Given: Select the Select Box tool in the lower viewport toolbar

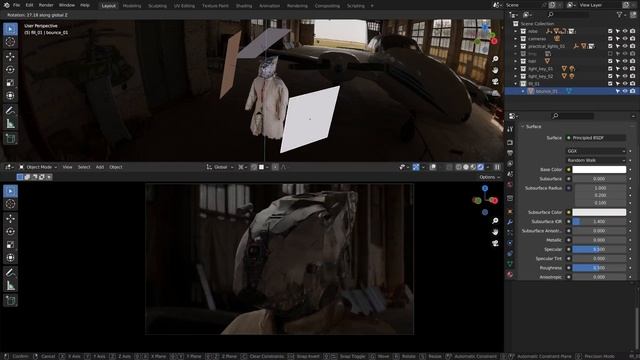Looking at the screenshot, I should tap(10, 191).
